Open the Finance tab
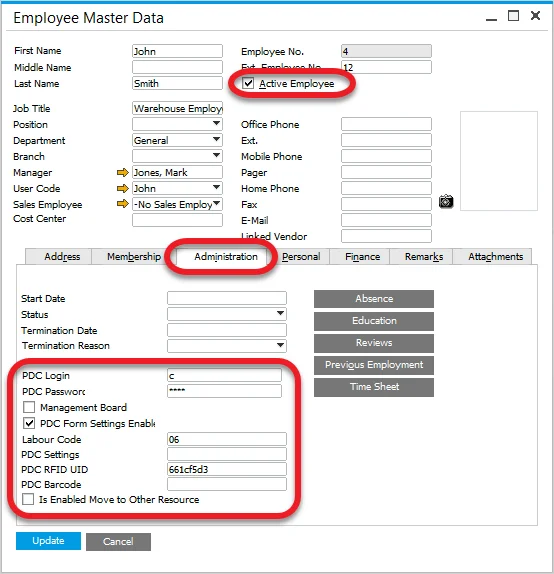Image resolution: width=554 pixels, height=574 pixels. point(360,256)
